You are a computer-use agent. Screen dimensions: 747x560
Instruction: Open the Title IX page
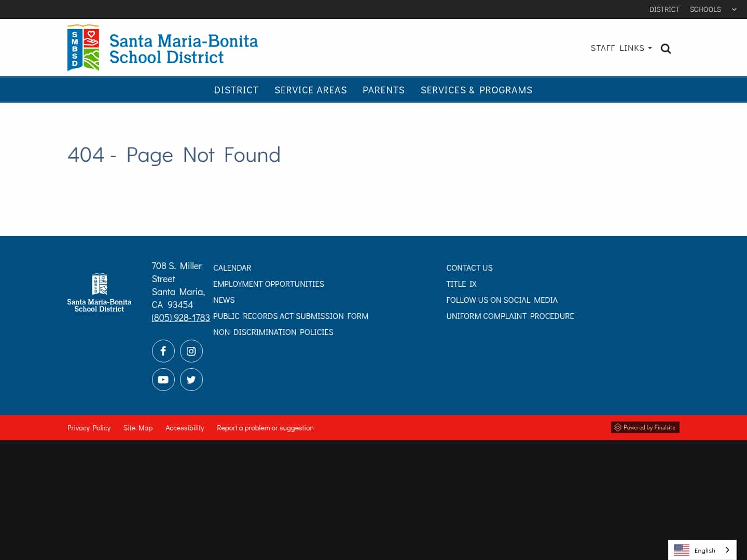[461, 284]
